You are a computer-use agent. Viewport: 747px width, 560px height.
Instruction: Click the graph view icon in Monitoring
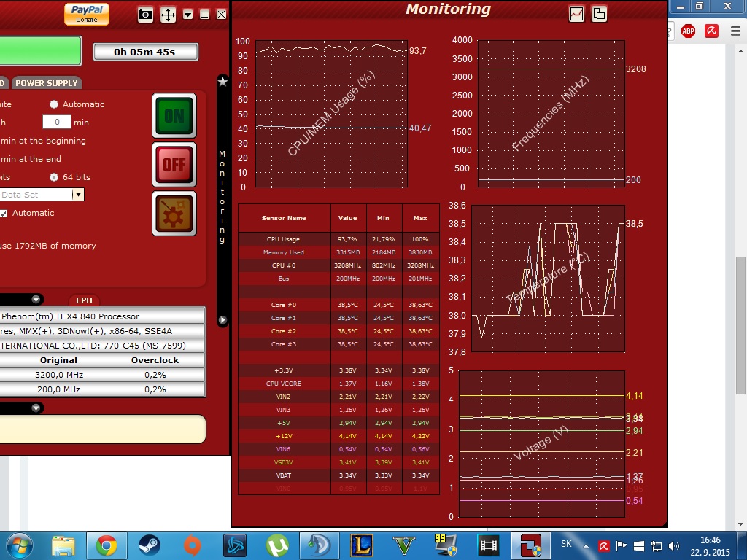576,14
